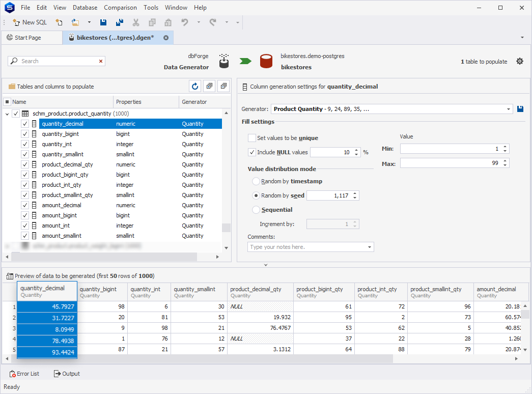This screenshot has height=394, width=532.
Task: Select the quantity_int column row
Action: coord(131,144)
